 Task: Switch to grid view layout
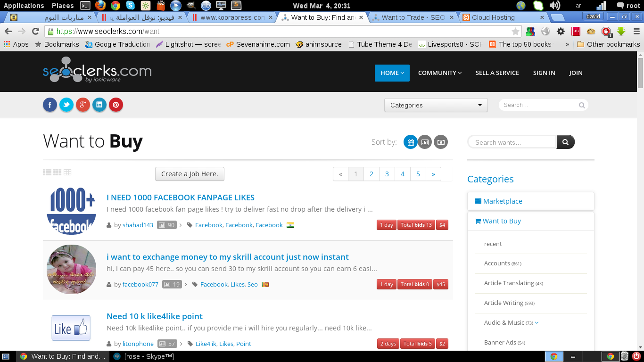58,173
